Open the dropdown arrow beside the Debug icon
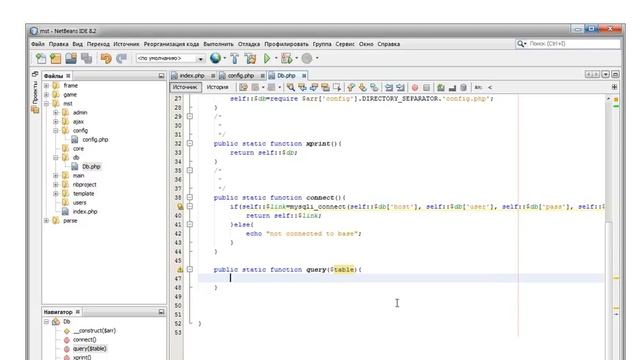640x360 pixels. point(297,58)
